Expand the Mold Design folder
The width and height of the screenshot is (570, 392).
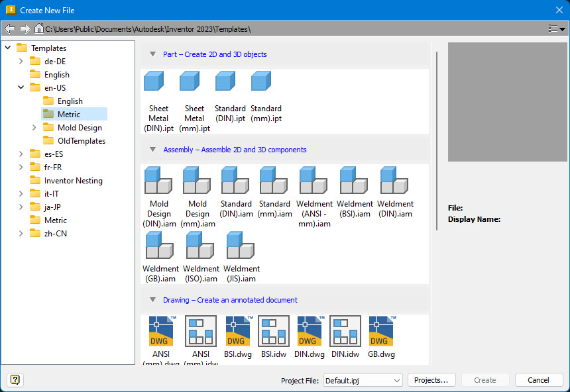pos(33,127)
